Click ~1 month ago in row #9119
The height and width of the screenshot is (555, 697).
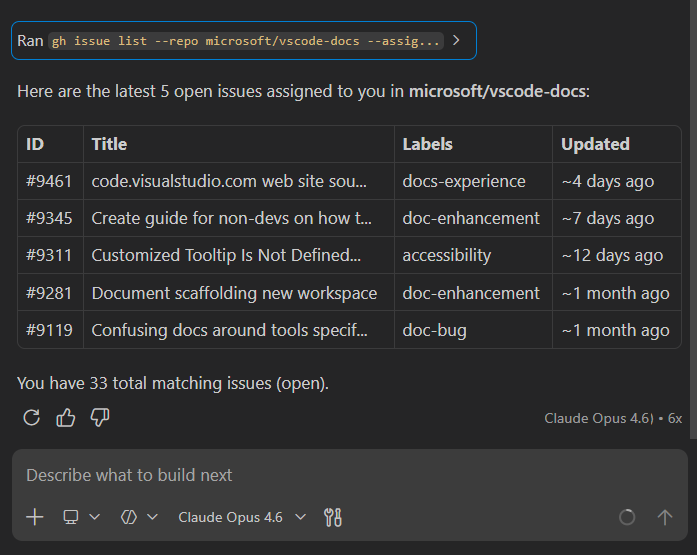pyautogui.click(x=615, y=330)
